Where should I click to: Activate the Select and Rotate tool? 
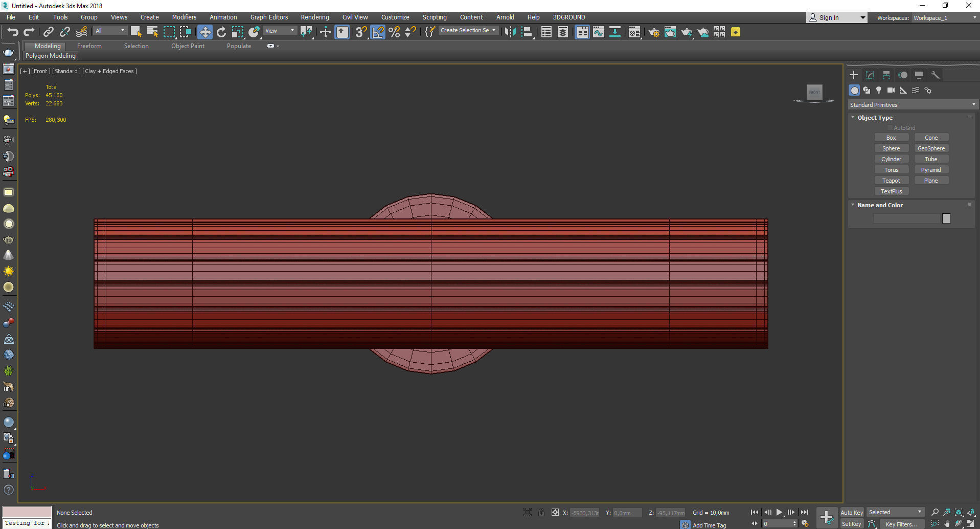click(x=221, y=32)
